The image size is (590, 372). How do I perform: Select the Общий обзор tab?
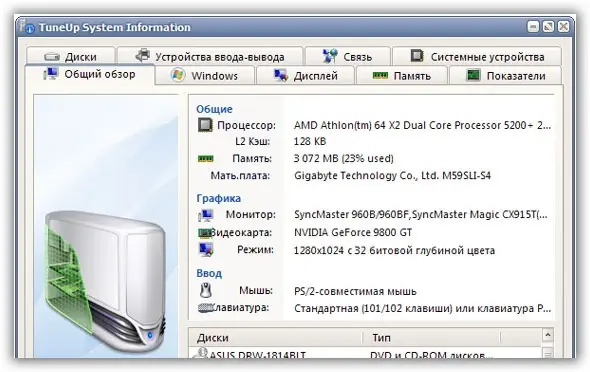pyautogui.click(x=90, y=74)
